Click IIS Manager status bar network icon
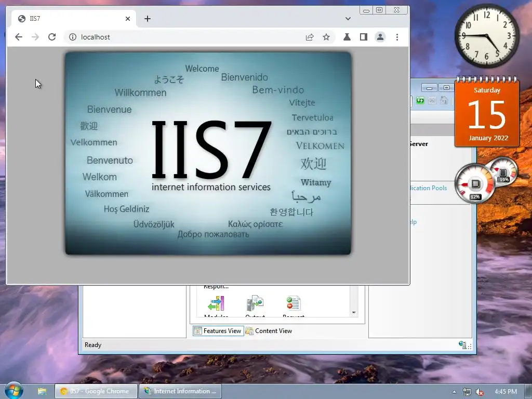 pos(463,345)
